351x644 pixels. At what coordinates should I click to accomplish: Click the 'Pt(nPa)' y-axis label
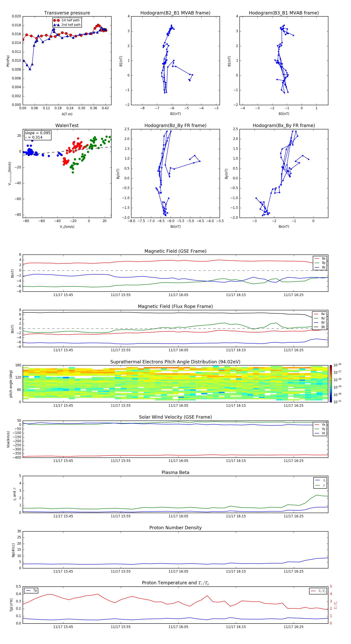coord(8,61)
